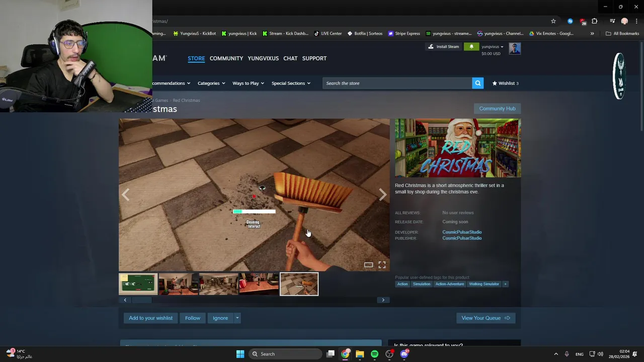Image resolution: width=644 pixels, height=362 pixels.
Task: Click the Action tag
Action: (403, 284)
